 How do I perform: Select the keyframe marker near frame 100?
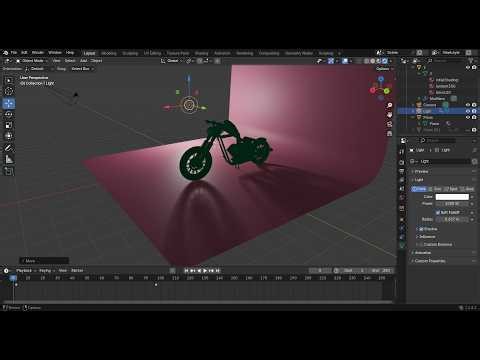pos(156,285)
